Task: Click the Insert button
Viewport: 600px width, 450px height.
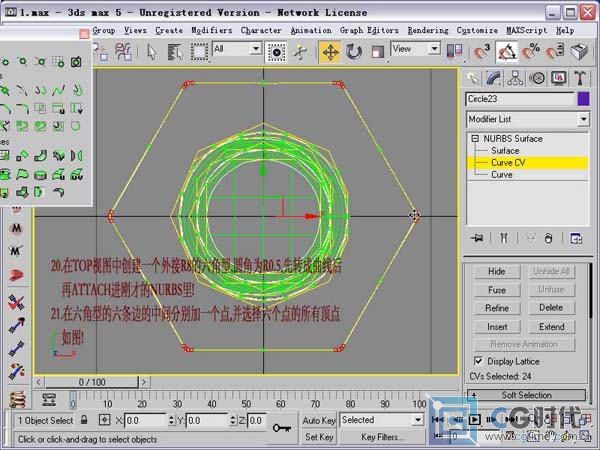Action: point(497,327)
